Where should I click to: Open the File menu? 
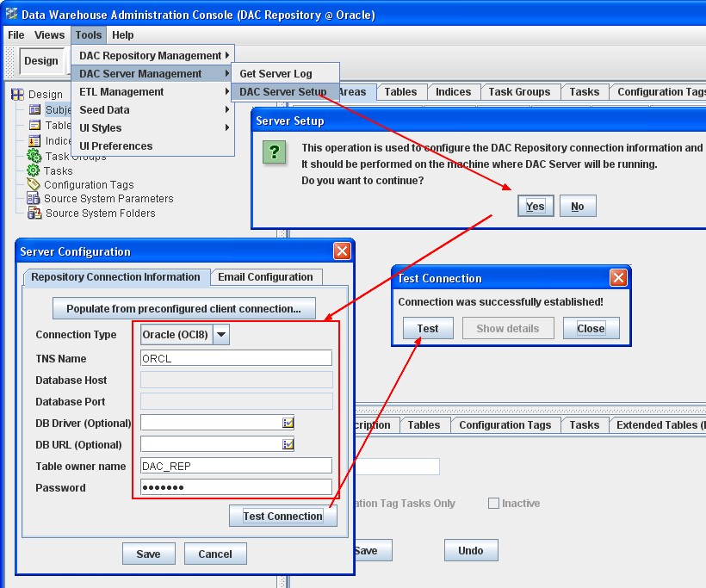coord(16,35)
